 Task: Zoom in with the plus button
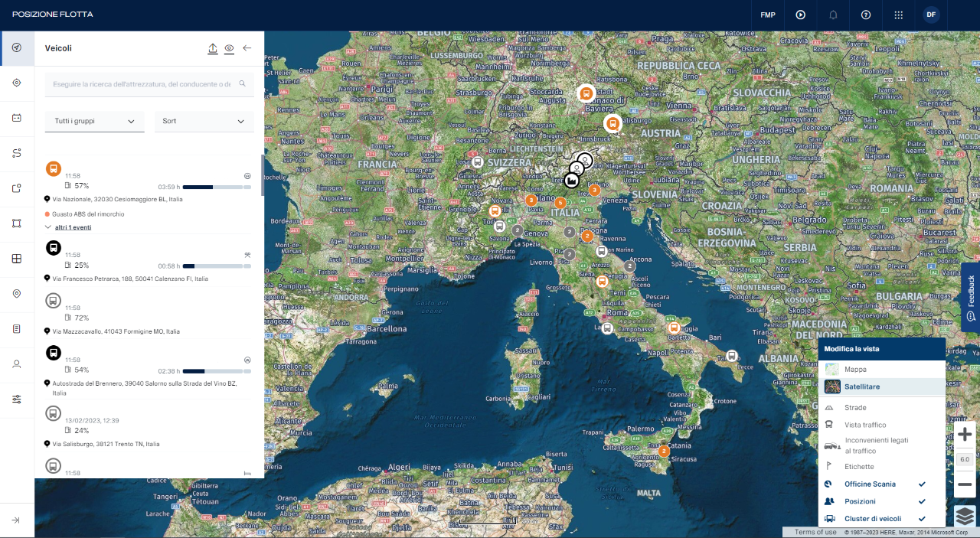pyautogui.click(x=965, y=434)
